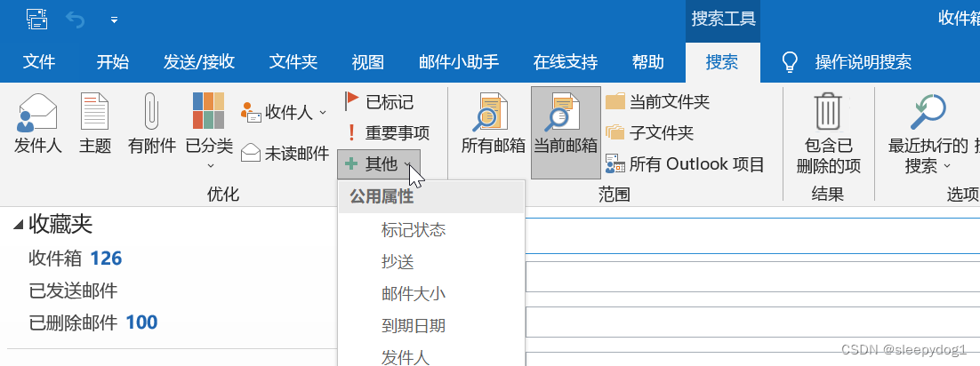Screen dimensions: 980x366
Task: Click the Send/Receive all folders quick access icon
Action: click(36, 20)
